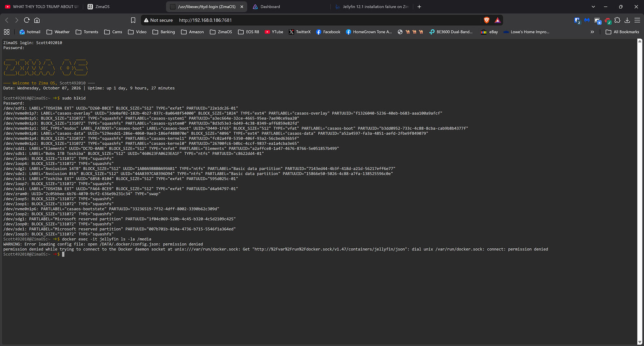Click the /dev/sdb1 Bobs 1TB Toshiba line
Screen dimensions: 644x346
(133, 153)
